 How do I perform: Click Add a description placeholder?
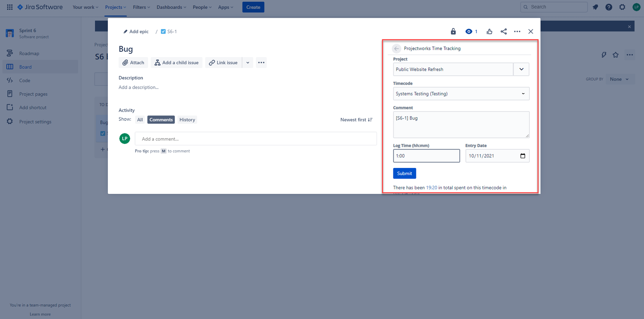point(139,88)
